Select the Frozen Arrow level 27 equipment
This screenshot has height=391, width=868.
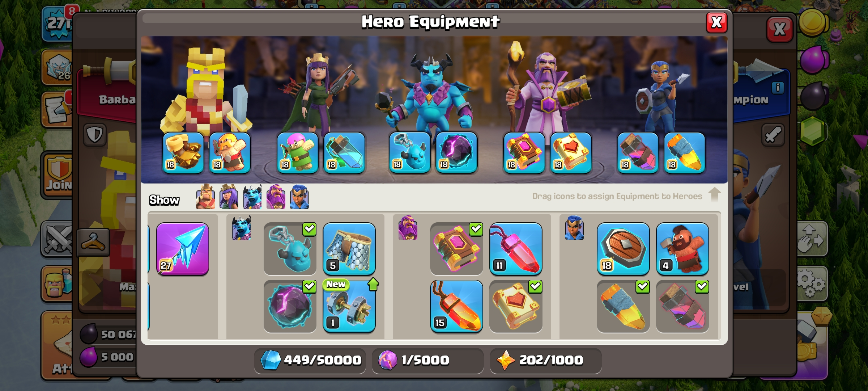click(183, 249)
